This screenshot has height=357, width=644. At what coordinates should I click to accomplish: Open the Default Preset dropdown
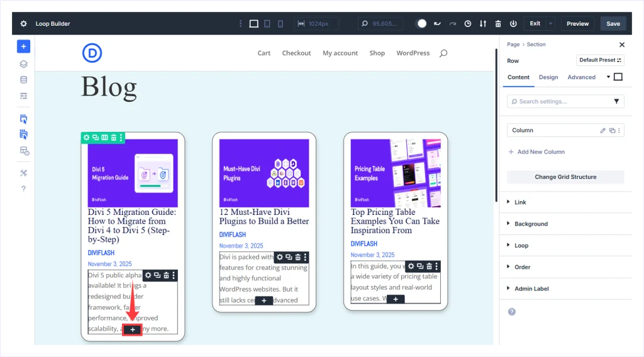click(600, 60)
